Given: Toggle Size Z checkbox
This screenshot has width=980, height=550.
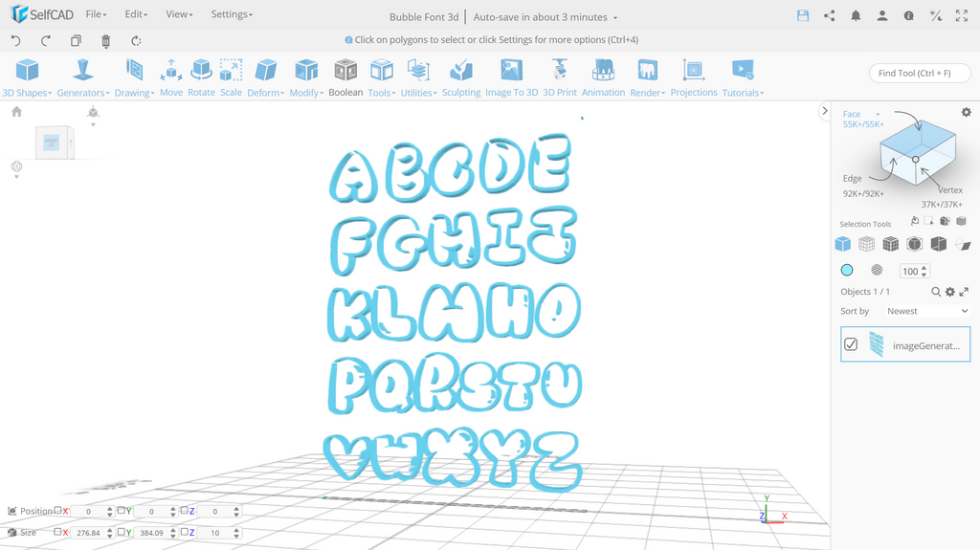Looking at the screenshot, I should click(185, 532).
